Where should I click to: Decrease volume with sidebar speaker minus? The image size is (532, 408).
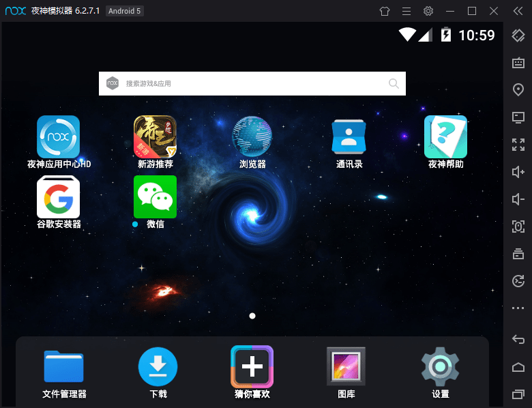(x=518, y=199)
